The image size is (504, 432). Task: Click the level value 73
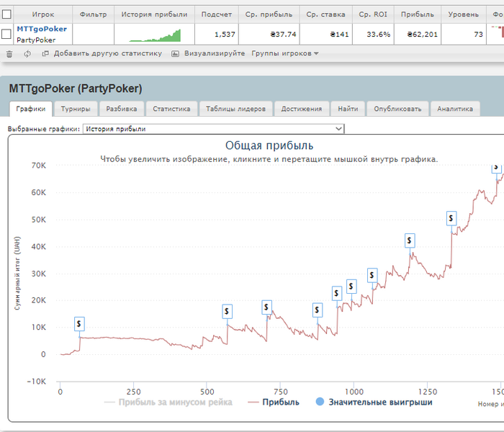[x=479, y=34]
